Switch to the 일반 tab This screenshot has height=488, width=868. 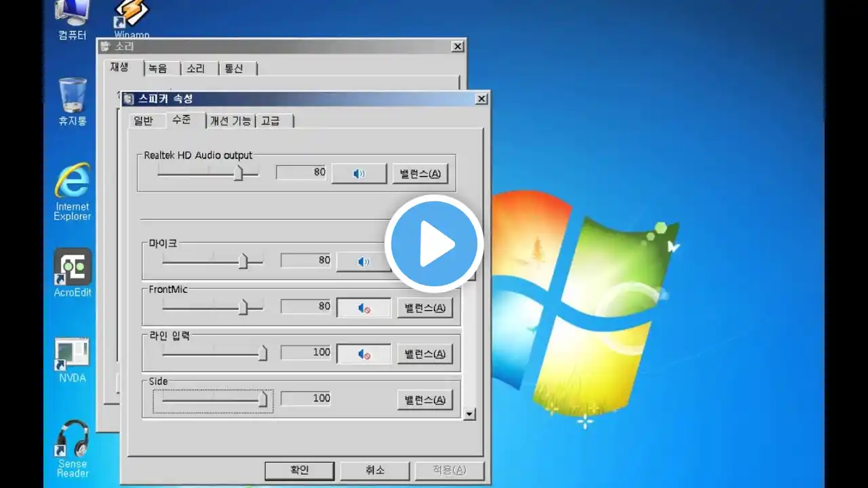click(x=144, y=121)
